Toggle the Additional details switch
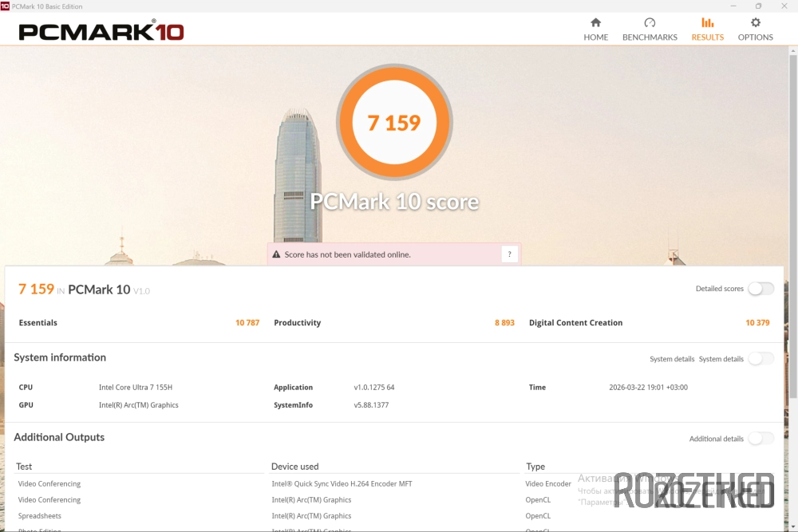The height and width of the screenshot is (532, 798). [760, 439]
